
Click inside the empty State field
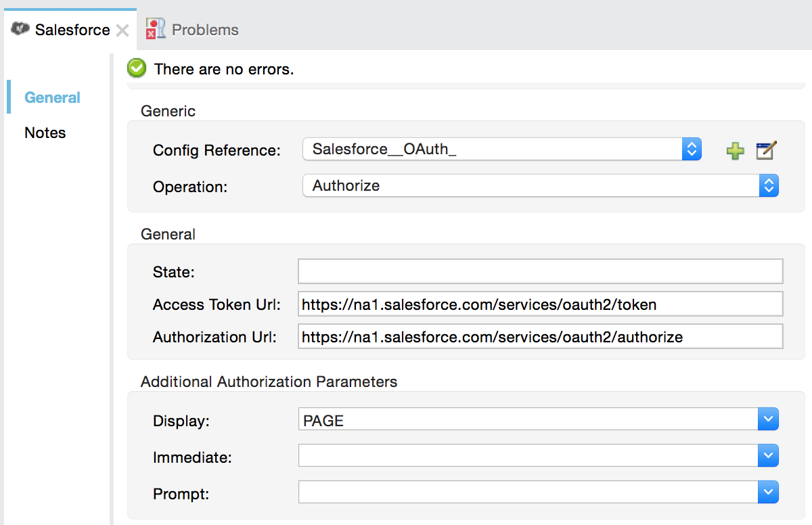pyautogui.click(x=474, y=271)
